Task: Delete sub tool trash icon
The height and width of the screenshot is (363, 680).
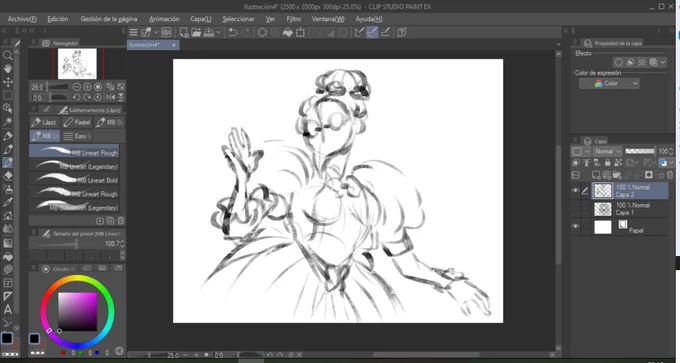Action: tap(121, 220)
